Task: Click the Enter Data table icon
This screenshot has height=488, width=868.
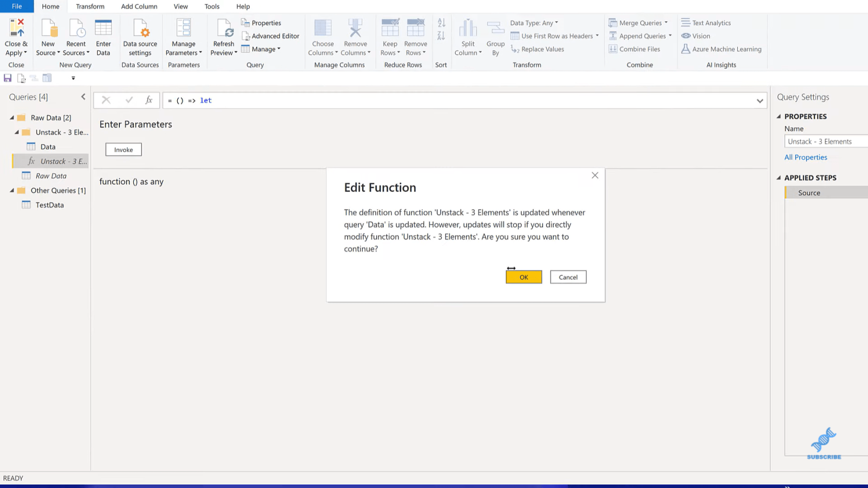Action: (103, 28)
